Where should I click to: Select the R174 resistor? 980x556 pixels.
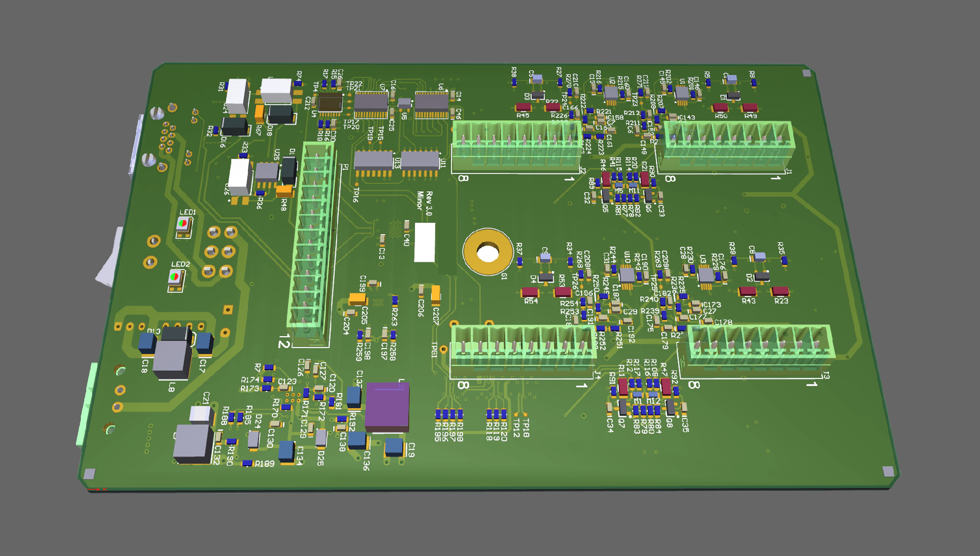[x=268, y=379]
